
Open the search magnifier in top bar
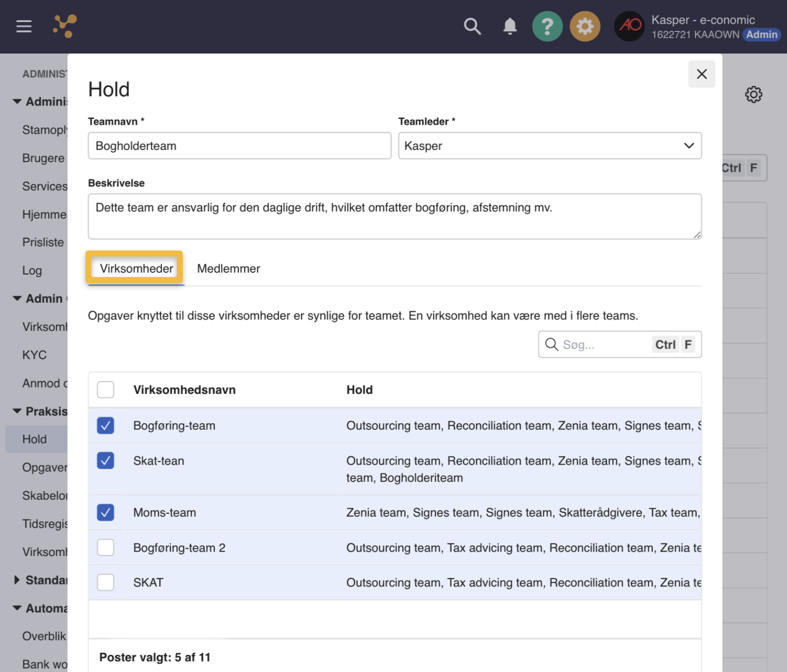(x=472, y=26)
